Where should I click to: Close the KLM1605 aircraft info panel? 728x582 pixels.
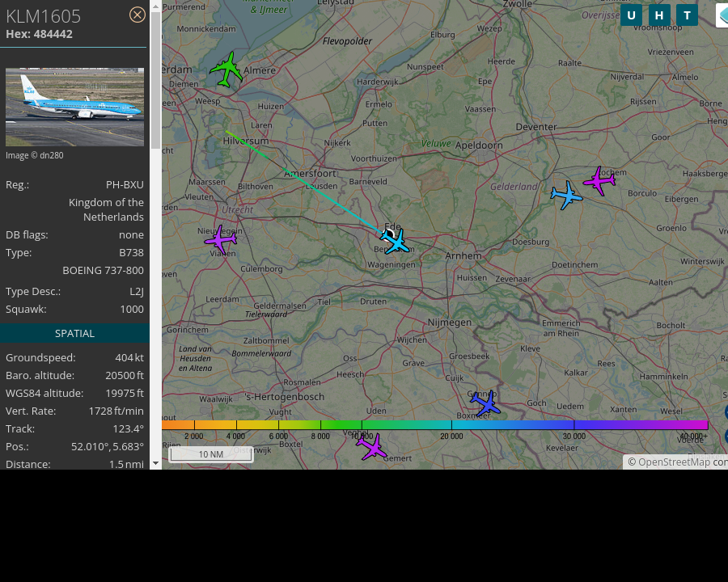tap(137, 15)
